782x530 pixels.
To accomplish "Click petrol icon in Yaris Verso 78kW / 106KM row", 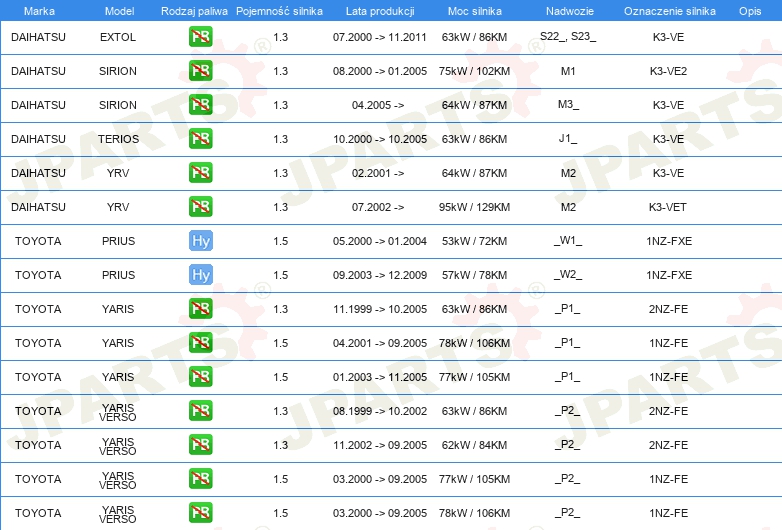I will (200, 513).
